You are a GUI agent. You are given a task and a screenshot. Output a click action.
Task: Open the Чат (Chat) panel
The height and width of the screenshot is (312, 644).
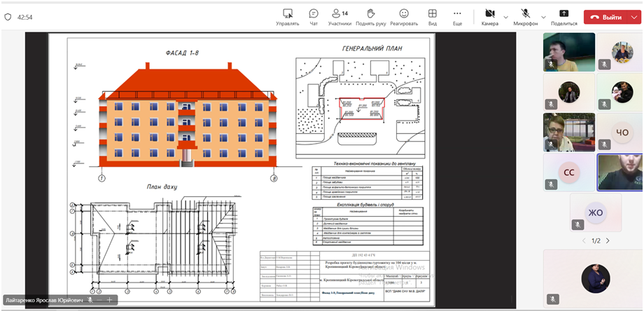(x=314, y=16)
